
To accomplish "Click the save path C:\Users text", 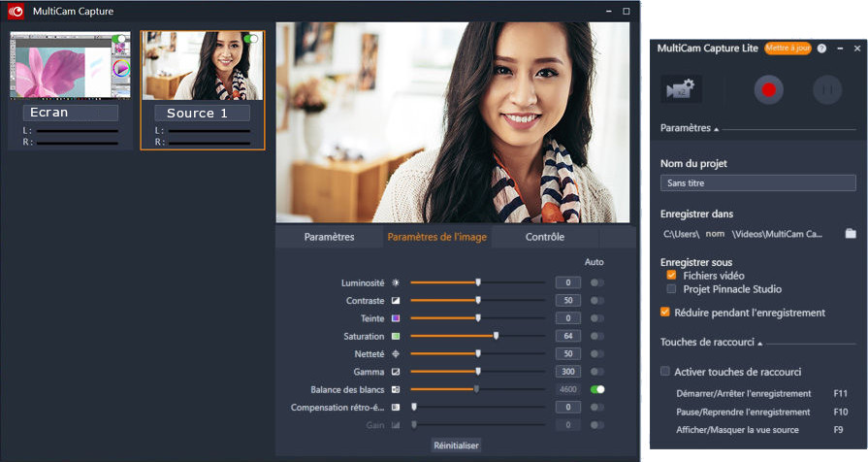I will [742, 234].
